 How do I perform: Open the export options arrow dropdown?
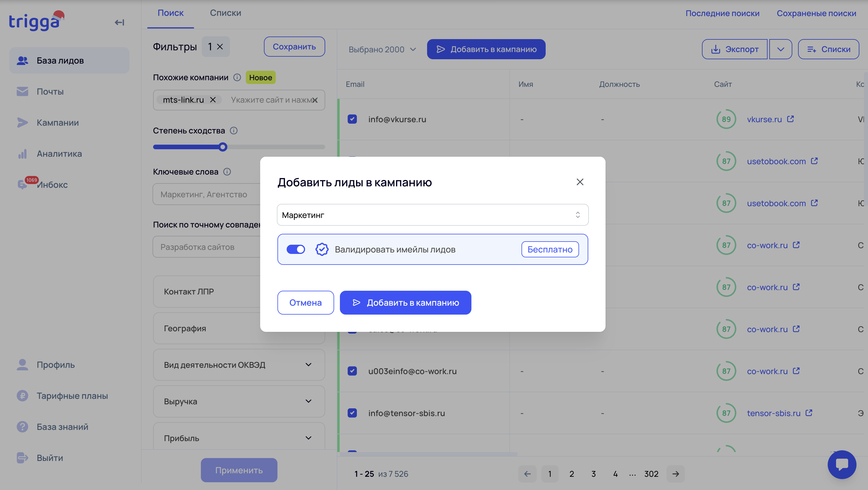tap(781, 49)
